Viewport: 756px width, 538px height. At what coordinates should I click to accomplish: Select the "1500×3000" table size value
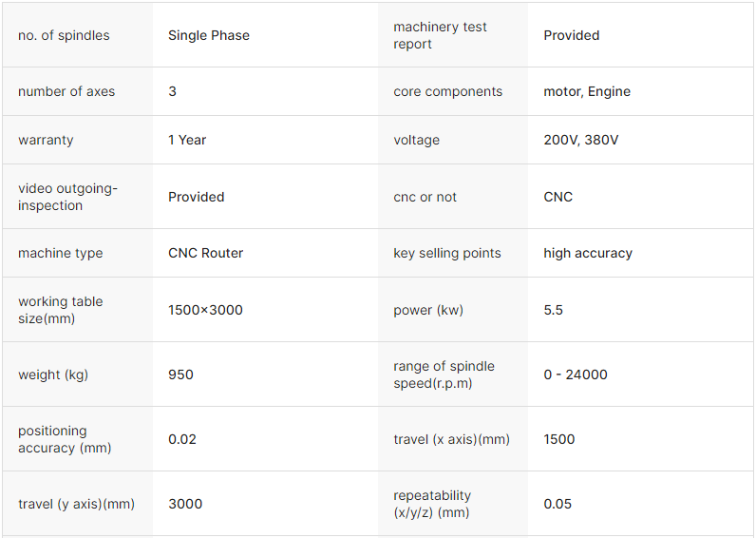click(205, 310)
